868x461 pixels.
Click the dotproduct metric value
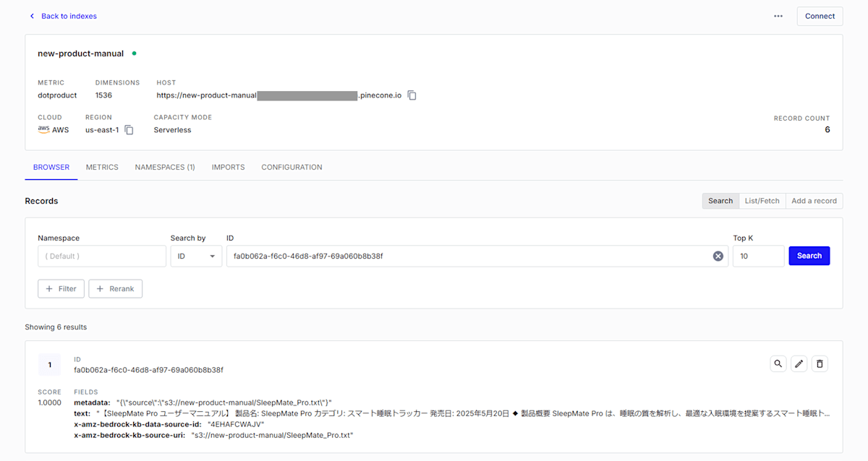[57, 95]
